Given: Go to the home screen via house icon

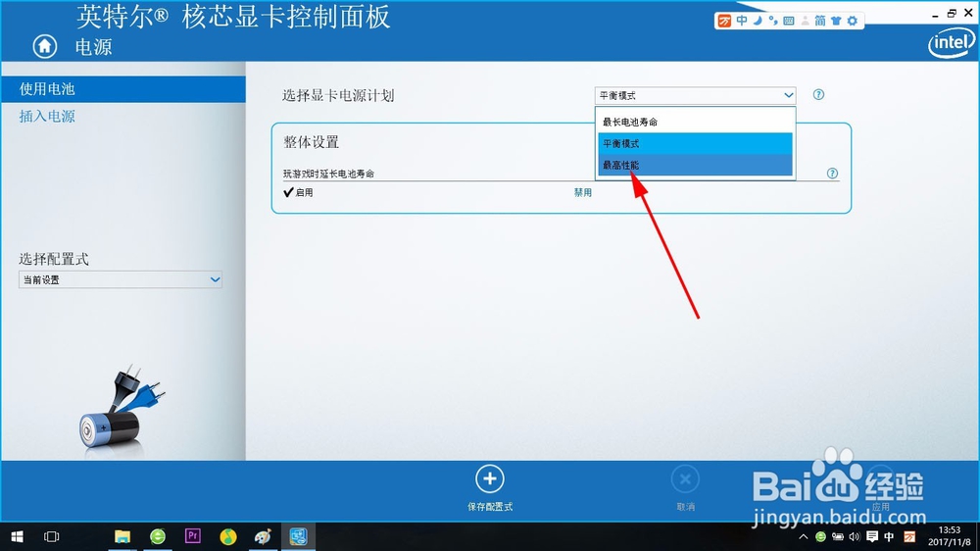Looking at the screenshot, I should click(44, 46).
